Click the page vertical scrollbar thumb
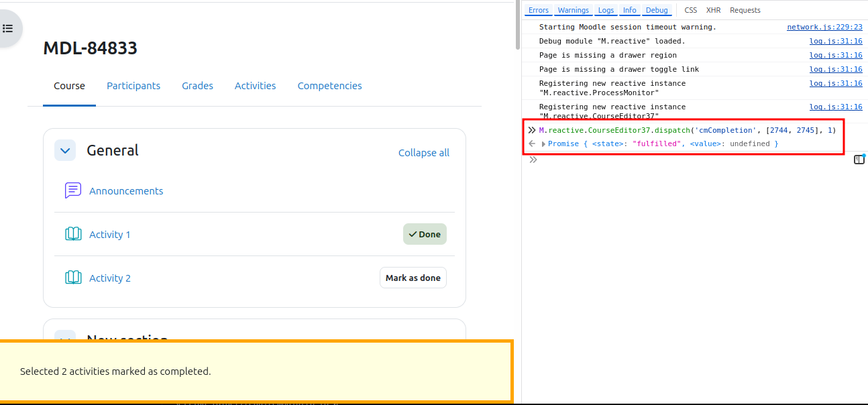 coord(517,25)
